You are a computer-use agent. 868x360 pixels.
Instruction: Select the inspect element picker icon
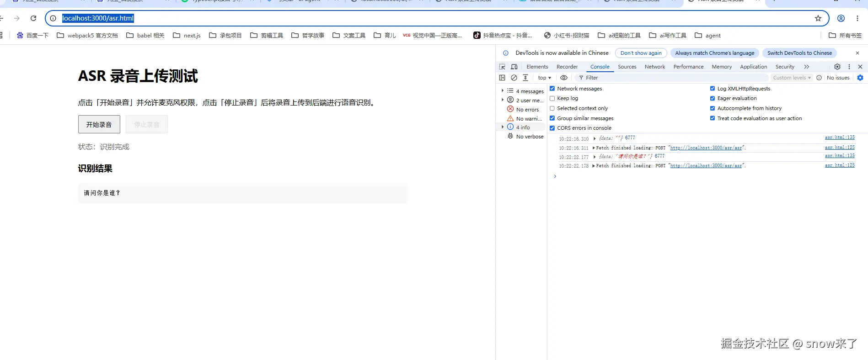click(x=502, y=67)
